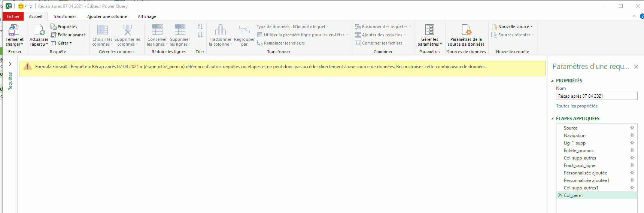This screenshot has width=644, height=213.
Task: Open the Type de données dropdown
Action: click(293, 27)
